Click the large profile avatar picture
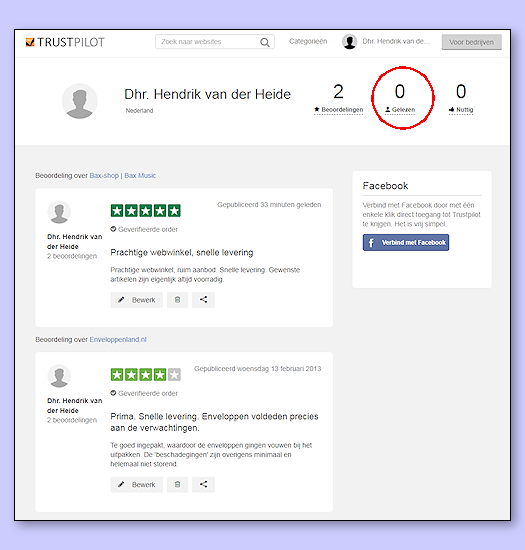525x550 pixels. pos(80,101)
